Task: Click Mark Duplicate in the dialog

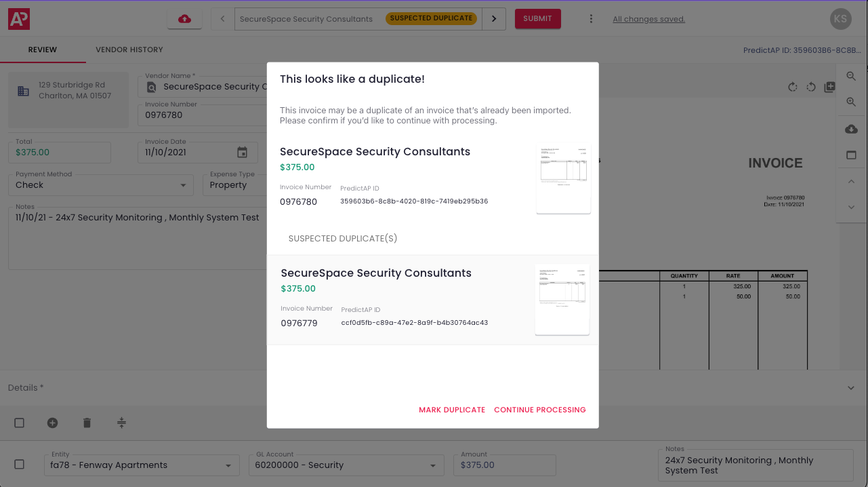Action: pos(452,410)
